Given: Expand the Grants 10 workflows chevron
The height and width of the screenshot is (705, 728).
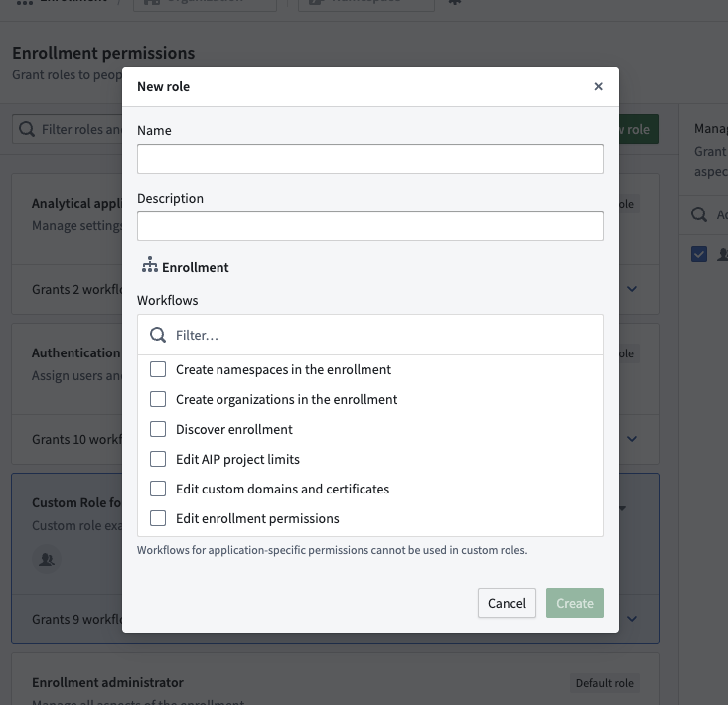Looking at the screenshot, I should point(632,439).
